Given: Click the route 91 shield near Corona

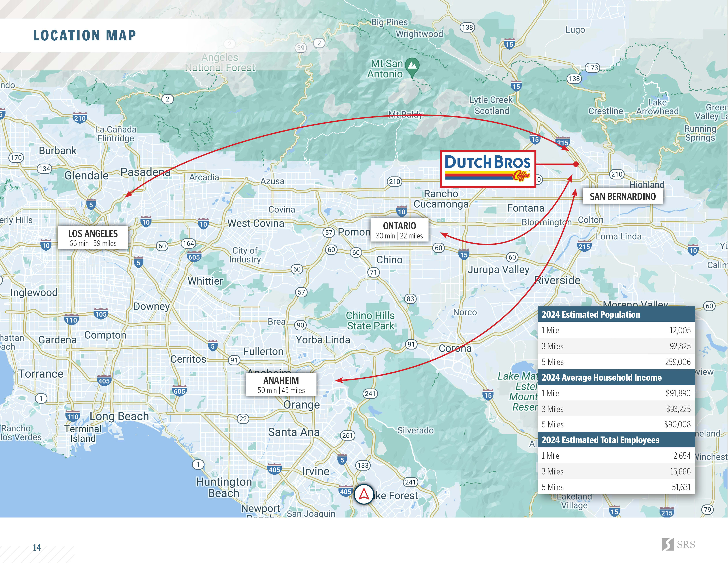Looking at the screenshot, I should point(411,344).
